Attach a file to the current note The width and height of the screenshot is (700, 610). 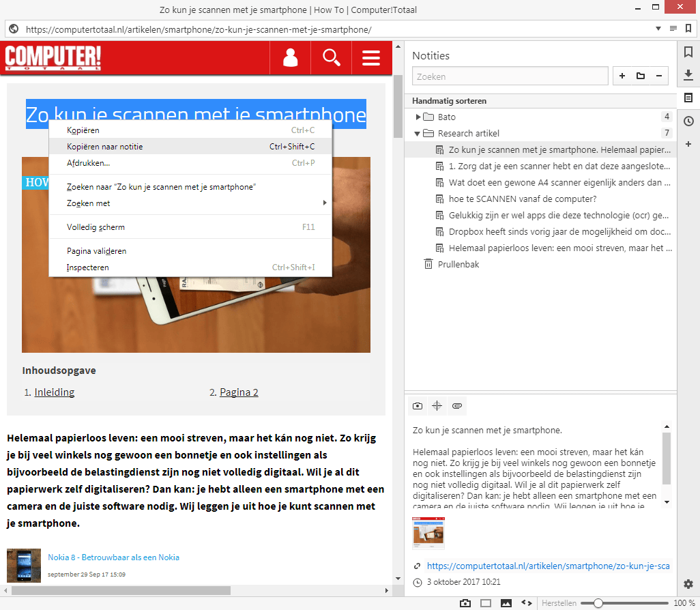click(457, 405)
